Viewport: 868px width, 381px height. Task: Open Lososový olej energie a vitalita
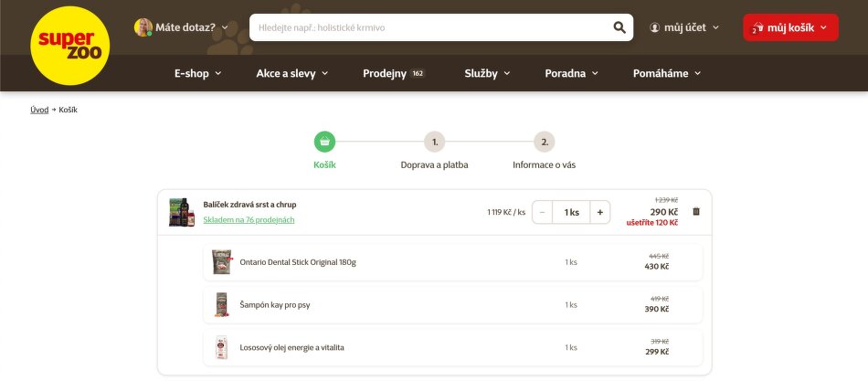click(291, 347)
